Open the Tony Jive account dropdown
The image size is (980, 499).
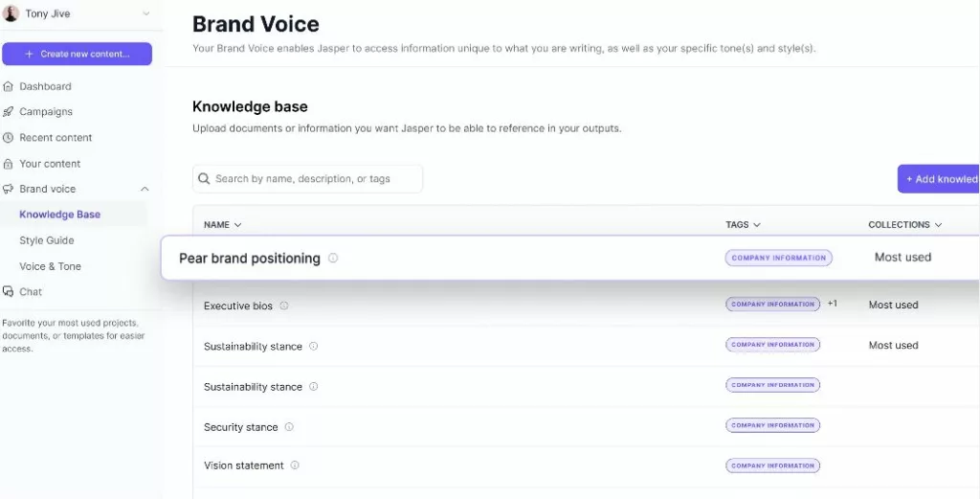pyautogui.click(x=145, y=13)
